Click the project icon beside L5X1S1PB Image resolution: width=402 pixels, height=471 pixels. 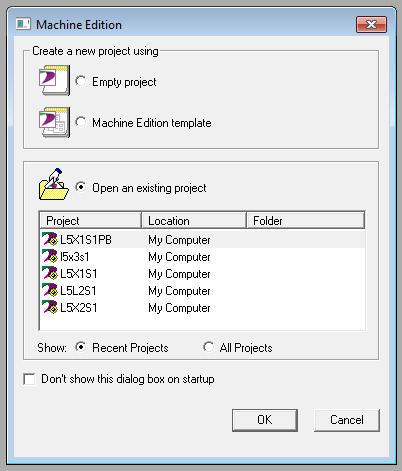50,239
